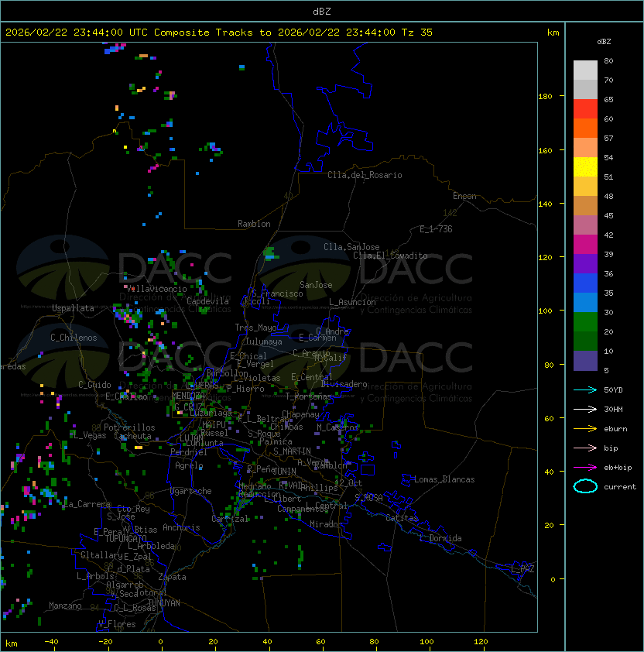The width and height of the screenshot is (644, 652).
Task: Click the 'S_ROSA' map label
Action: tap(368, 498)
